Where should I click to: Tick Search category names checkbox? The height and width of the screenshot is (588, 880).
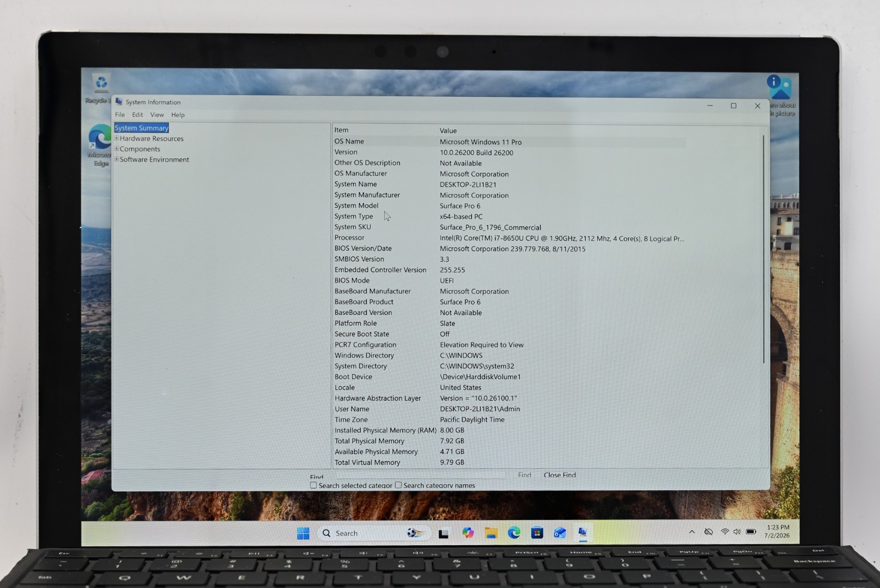[398, 485]
